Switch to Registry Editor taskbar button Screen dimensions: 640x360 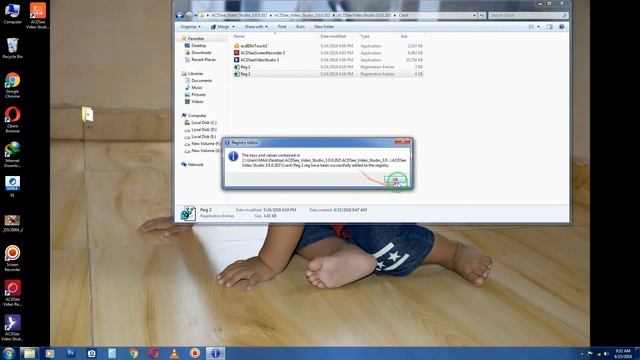tap(216, 353)
